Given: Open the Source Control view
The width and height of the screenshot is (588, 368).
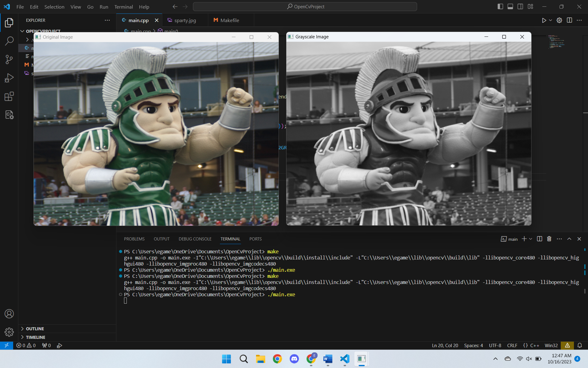Looking at the screenshot, I should pos(9,59).
